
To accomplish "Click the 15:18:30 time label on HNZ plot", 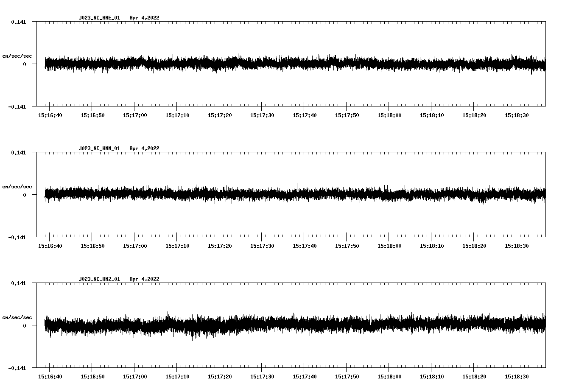I will [517, 377].
